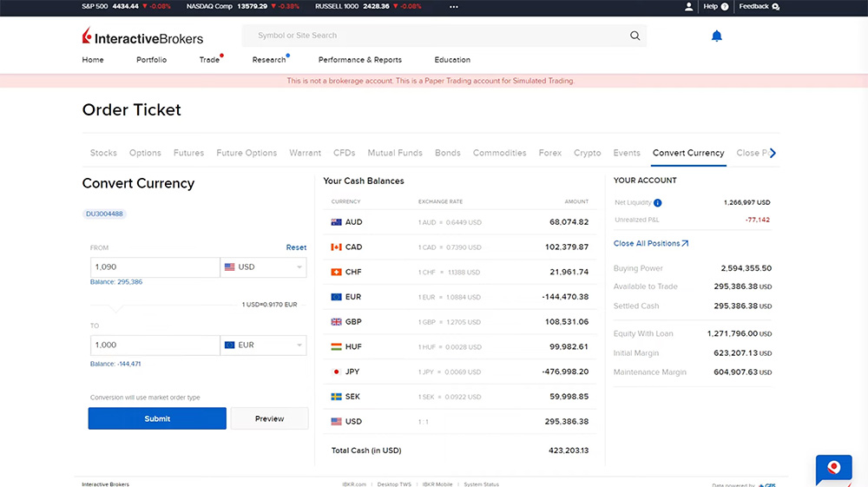
Task: Open the Mutual Funds tab
Action: 395,153
